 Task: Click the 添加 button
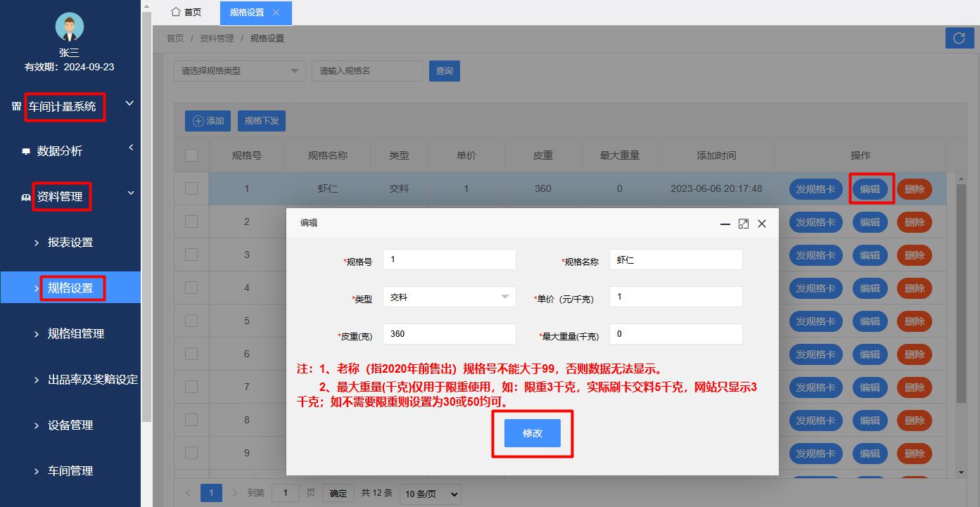coord(208,121)
